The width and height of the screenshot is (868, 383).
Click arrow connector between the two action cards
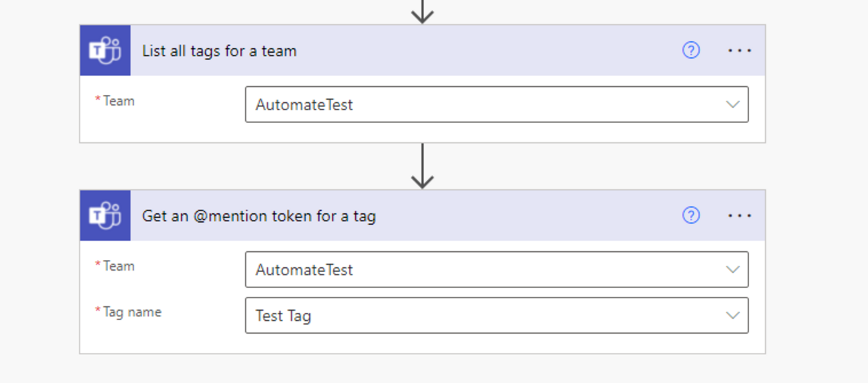coord(422,167)
